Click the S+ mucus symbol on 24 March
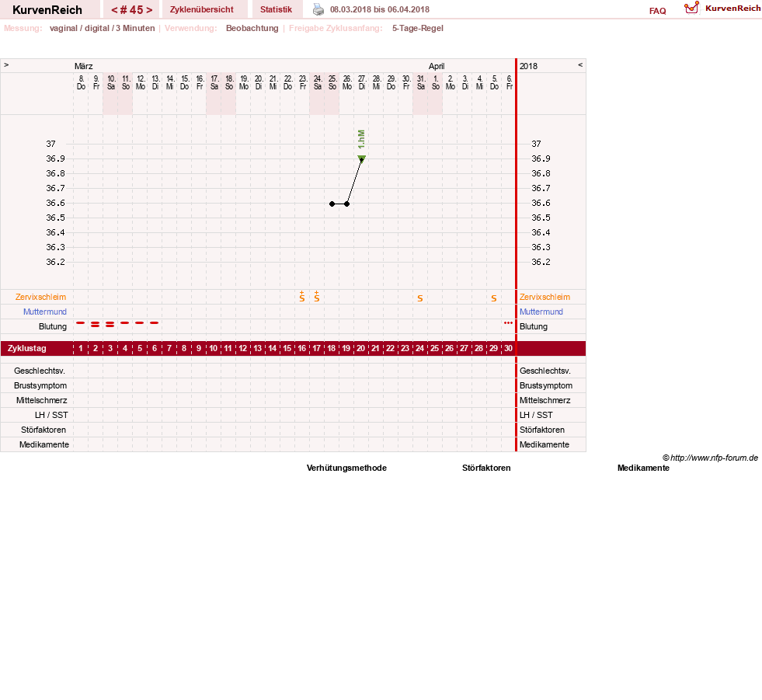762x700 pixels. point(317,297)
